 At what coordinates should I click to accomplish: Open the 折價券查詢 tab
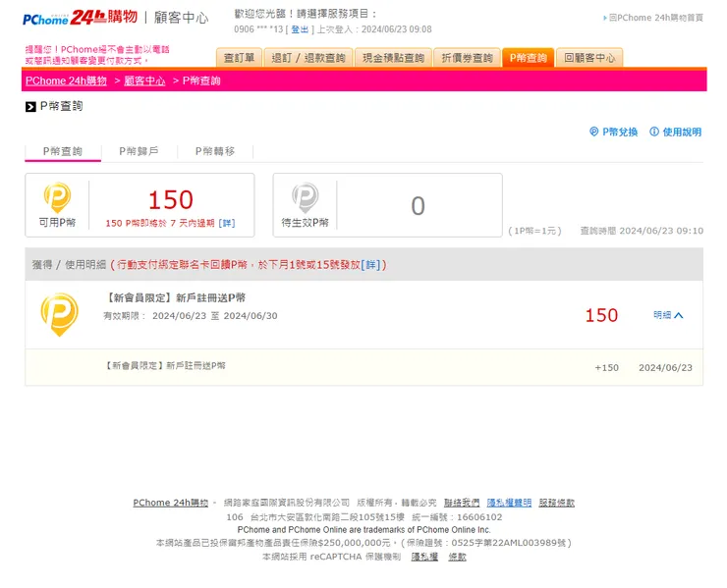coord(467,58)
